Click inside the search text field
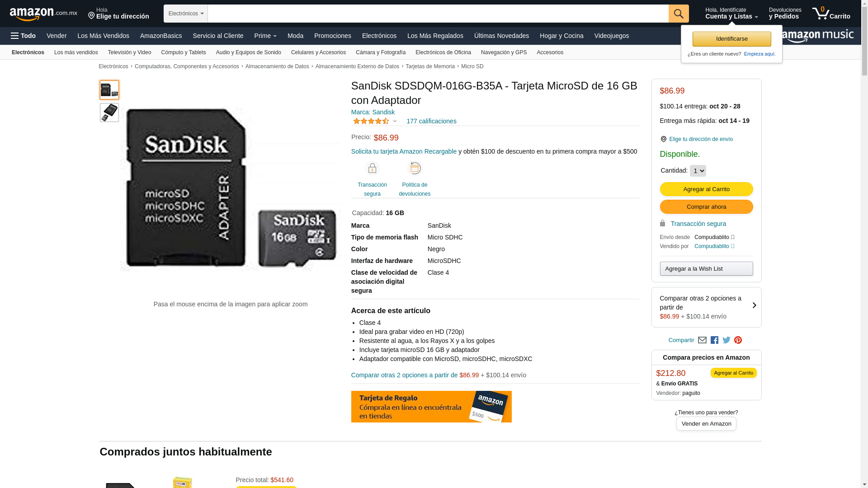The height and width of the screenshot is (488, 868). coord(438,14)
